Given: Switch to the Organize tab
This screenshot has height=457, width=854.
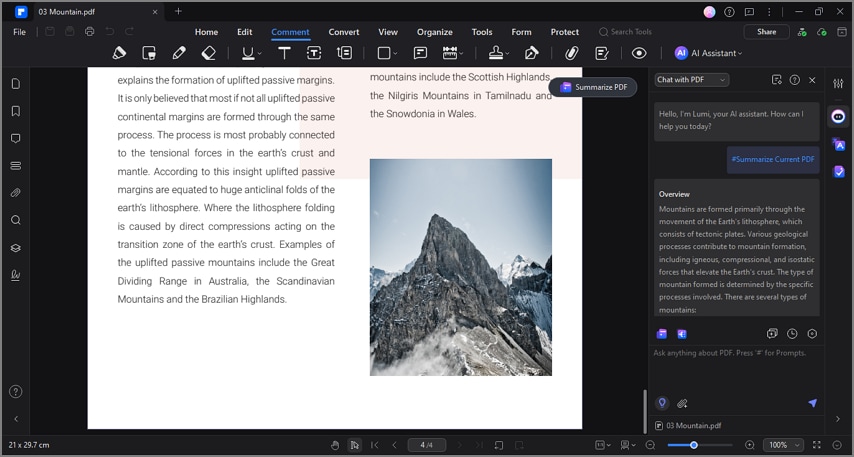Looking at the screenshot, I should tap(435, 32).
